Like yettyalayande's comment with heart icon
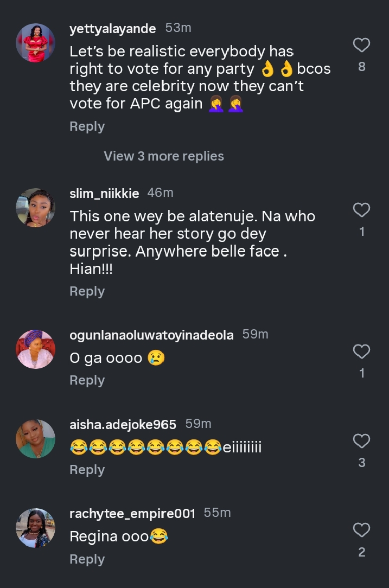 point(361,46)
